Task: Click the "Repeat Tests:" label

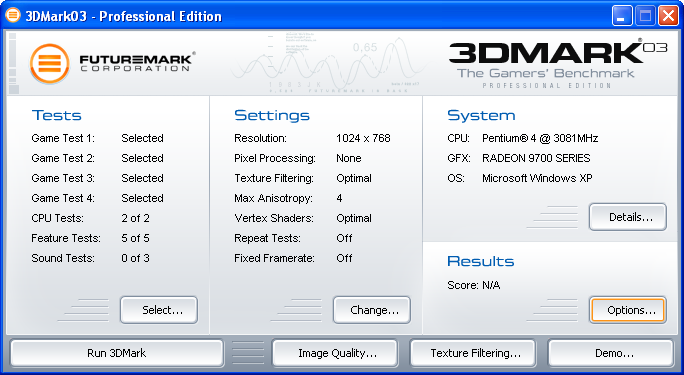Action: pos(267,238)
